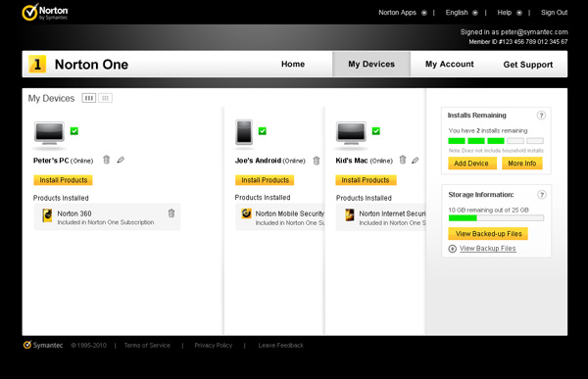This screenshot has height=379, width=588.
Task: Click the yellow Norton One number badge
Action: [37, 64]
